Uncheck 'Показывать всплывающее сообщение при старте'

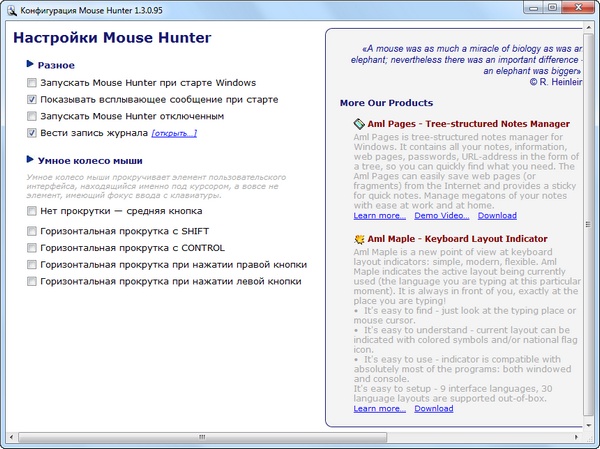pos(32,100)
